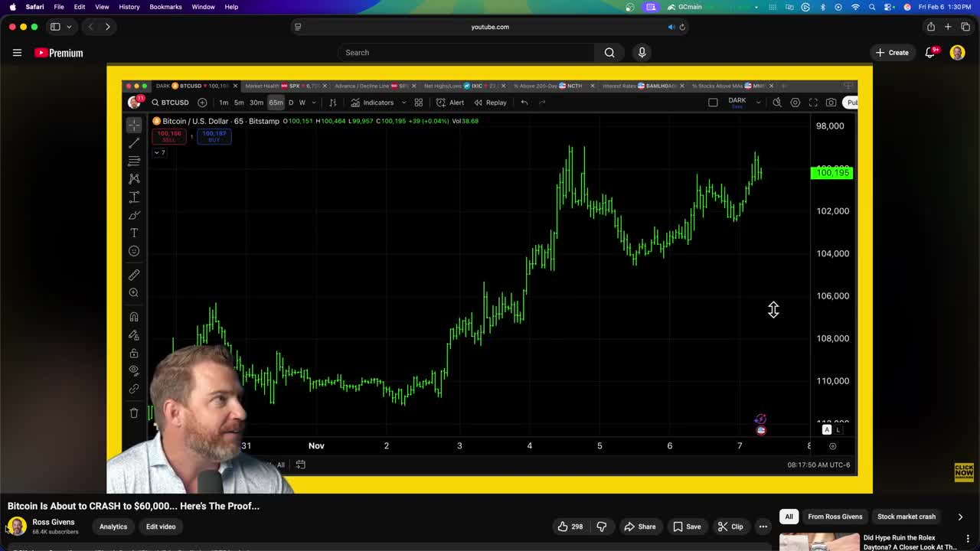The height and width of the screenshot is (551, 980).
Task: Open the DARK theme dropdown
Action: 742,102
